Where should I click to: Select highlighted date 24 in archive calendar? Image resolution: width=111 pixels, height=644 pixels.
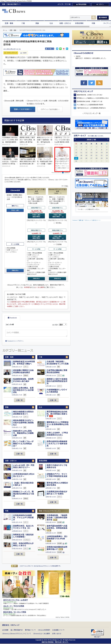coord(76,158)
